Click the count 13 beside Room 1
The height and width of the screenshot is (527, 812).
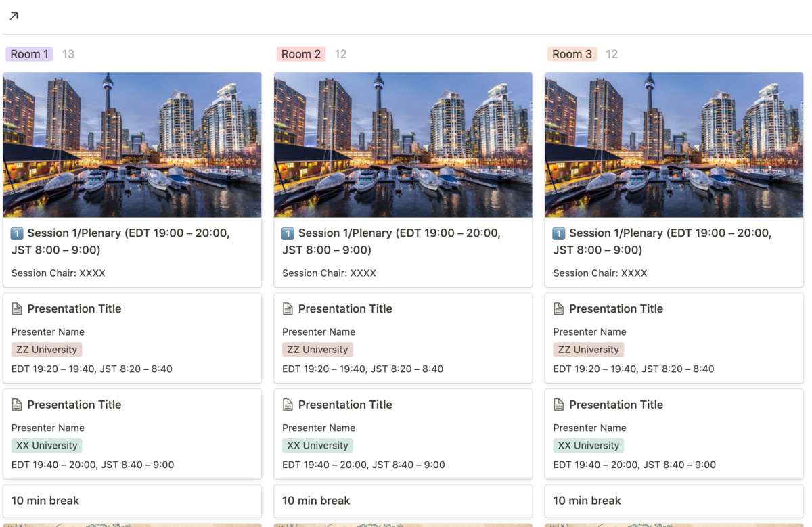click(68, 54)
